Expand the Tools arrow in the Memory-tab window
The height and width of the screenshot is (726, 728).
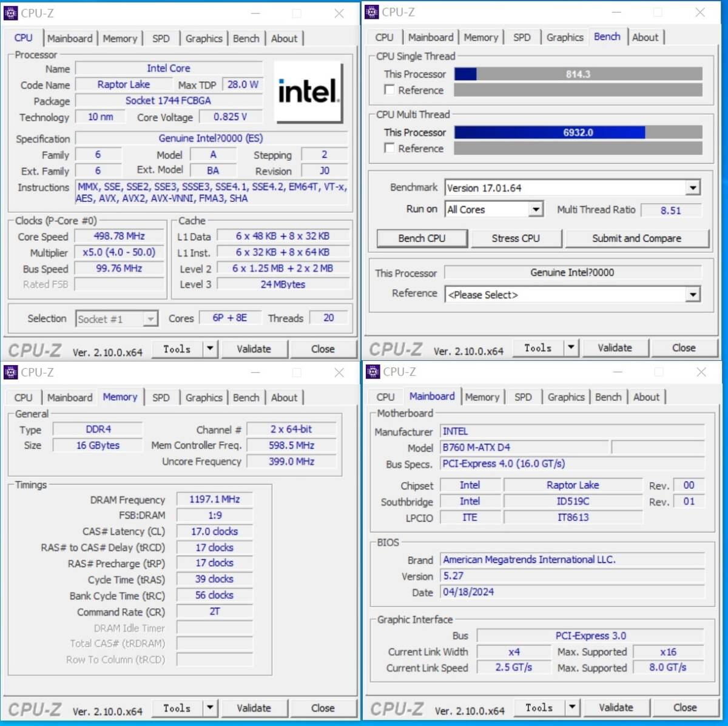[x=210, y=708]
